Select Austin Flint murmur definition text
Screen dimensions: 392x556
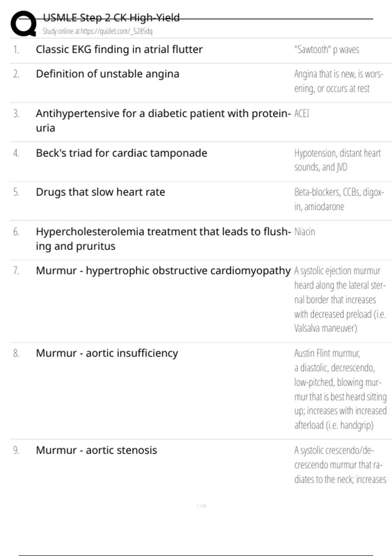tap(340, 389)
